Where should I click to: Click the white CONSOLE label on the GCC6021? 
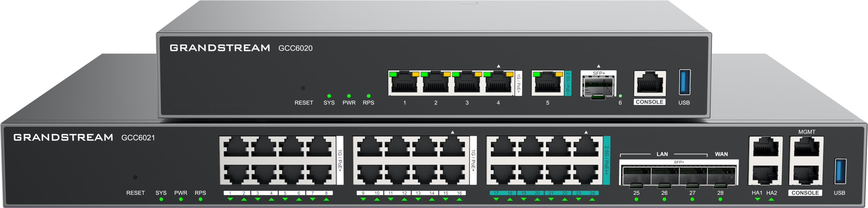pos(805,193)
